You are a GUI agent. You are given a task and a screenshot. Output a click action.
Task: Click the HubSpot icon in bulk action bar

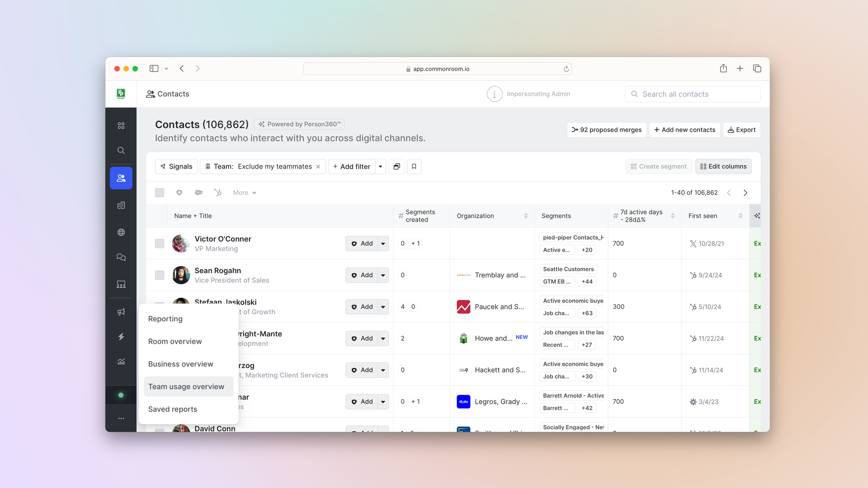[218, 193]
